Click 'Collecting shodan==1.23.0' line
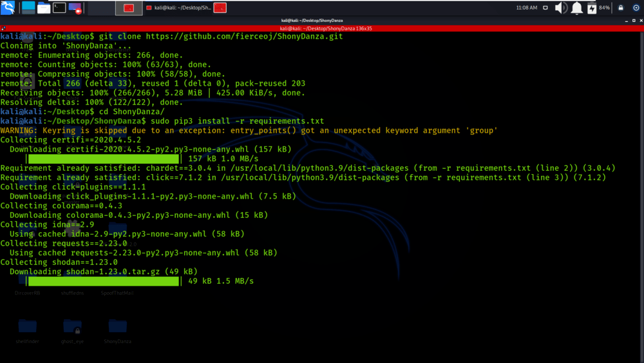The image size is (644, 363). click(x=59, y=262)
